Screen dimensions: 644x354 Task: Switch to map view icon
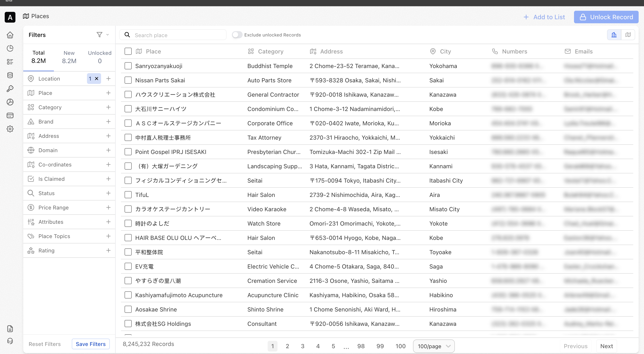pyautogui.click(x=628, y=35)
